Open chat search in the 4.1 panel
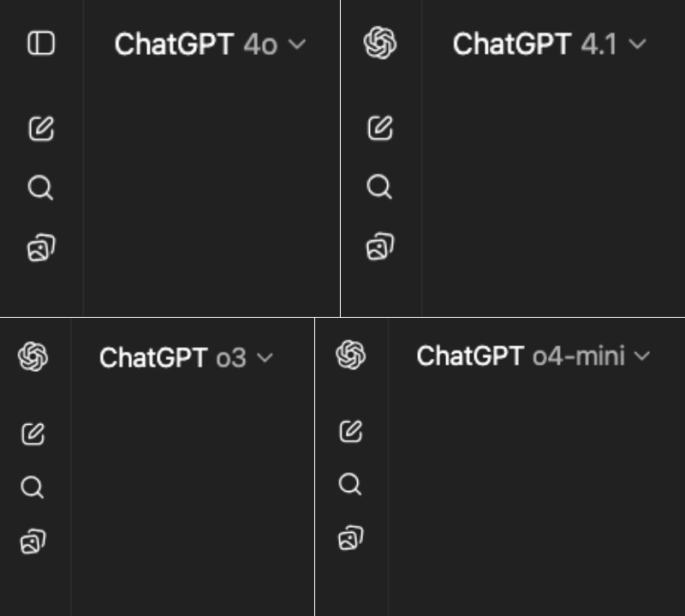This screenshot has width=685, height=616. 379,187
